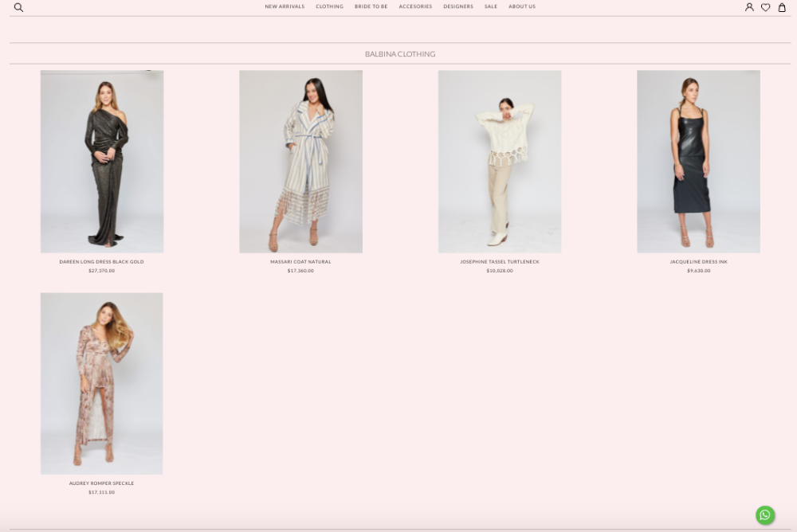View Dareen Long Dress product photo
The width and height of the screenshot is (797, 532).
(102, 162)
